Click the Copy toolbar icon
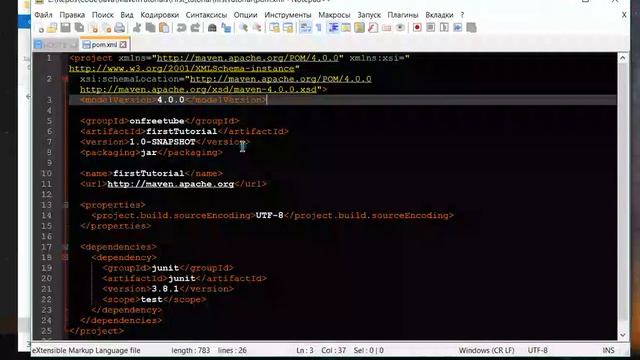 151,28
